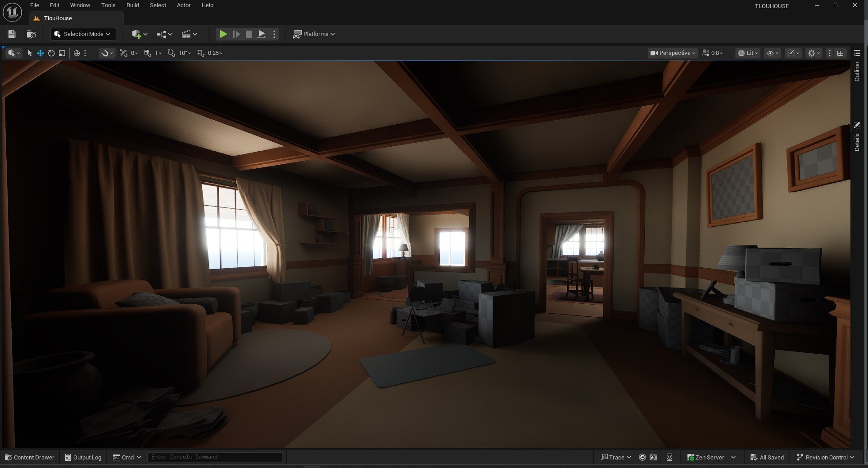
Task: Open the Selection Mode dropdown
Action: coord(83,34)
